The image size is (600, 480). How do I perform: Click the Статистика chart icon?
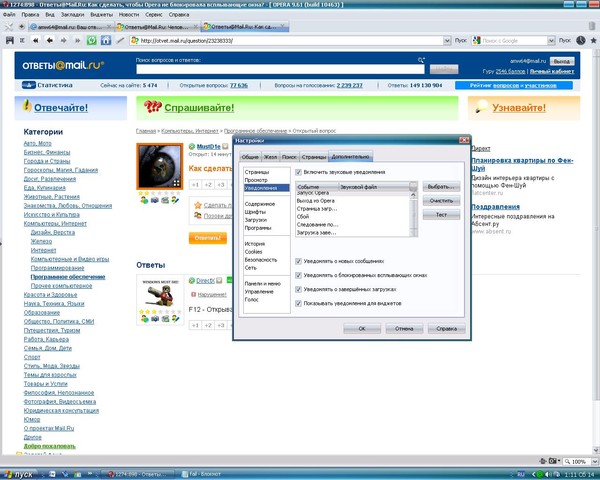click(x=29, y=85)
